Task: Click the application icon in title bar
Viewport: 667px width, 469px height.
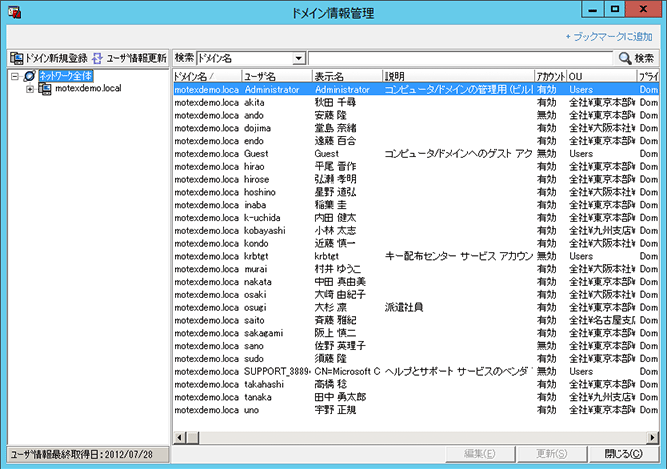Action: click(x=14, y=12)
